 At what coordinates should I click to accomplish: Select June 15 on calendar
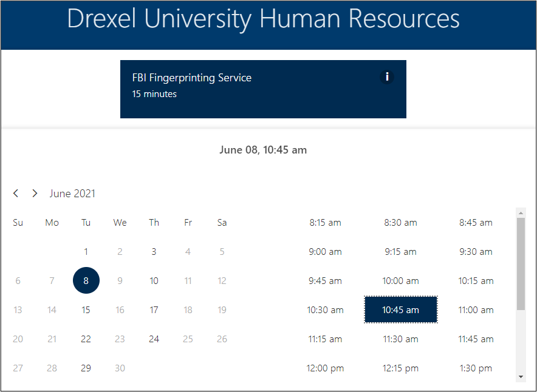[x=86, y=310]
